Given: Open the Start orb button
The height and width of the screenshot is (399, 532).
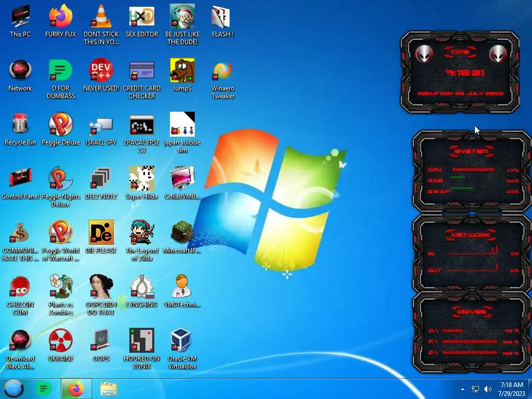Looking at the screenshot, I should pos(14,389).
